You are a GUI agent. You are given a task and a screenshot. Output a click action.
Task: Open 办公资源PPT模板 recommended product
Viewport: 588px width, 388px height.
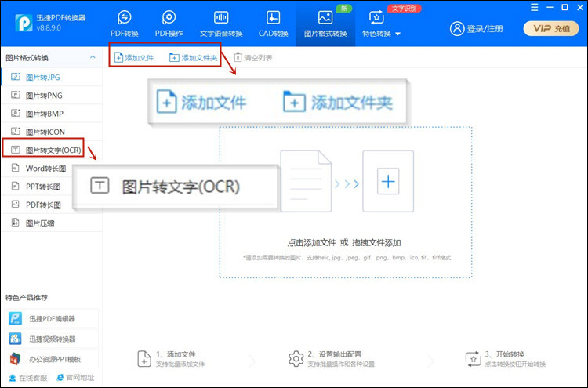(x=52, y=359)
